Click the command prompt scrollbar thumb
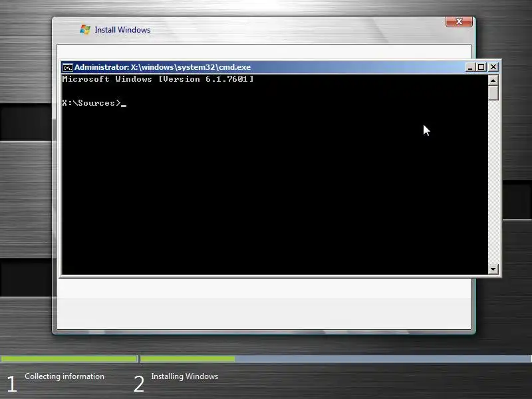The width and height of the screenshot is (532, 399). 493,93
